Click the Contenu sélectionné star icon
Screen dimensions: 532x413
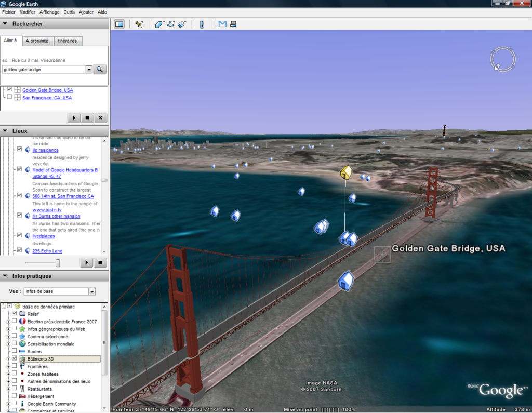[x=22, y=336]
